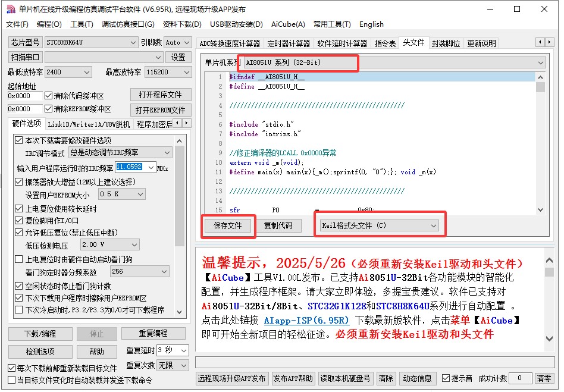This screenshot has height=392, width=564.
Task: Toggle 清除代码缓冲区 checkbox
Action: 49,96
